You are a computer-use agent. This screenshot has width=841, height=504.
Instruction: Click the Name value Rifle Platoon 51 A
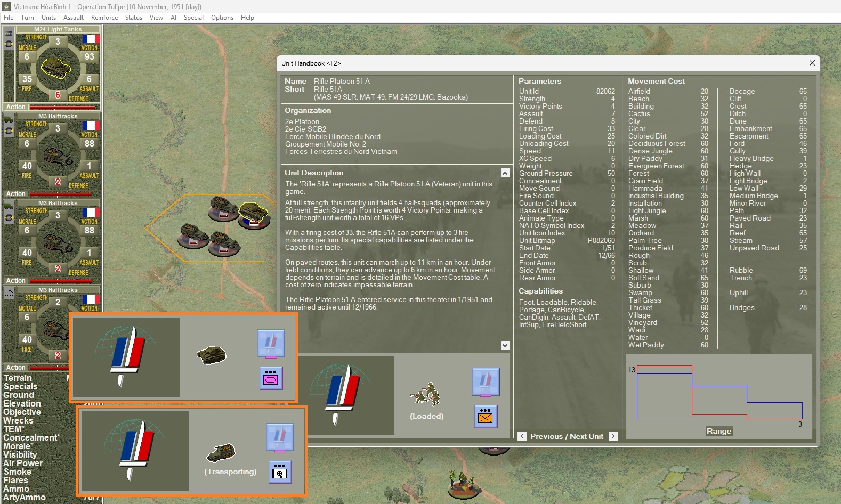tap(342, 81)
